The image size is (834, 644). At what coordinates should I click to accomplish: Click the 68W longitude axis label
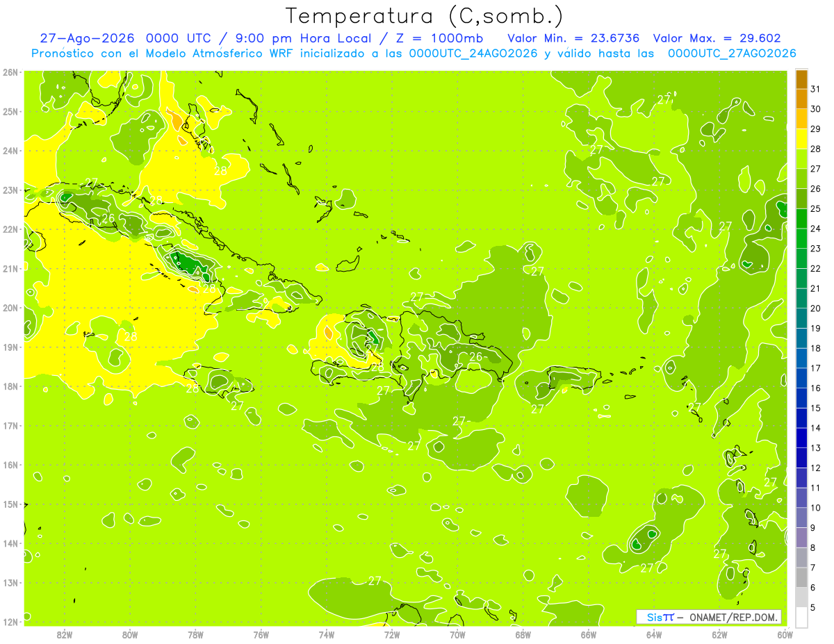tap(523, 634)
